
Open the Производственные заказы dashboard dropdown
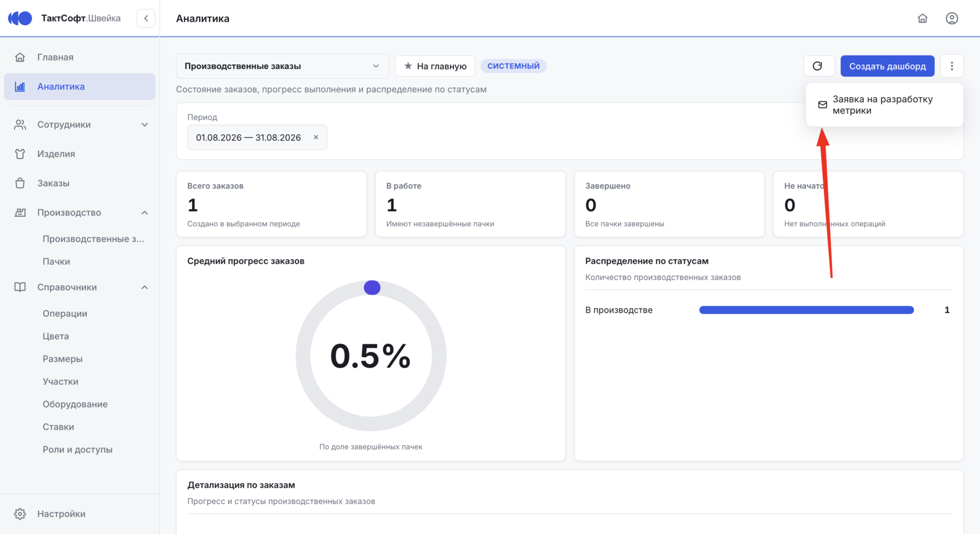click(282, 66)
